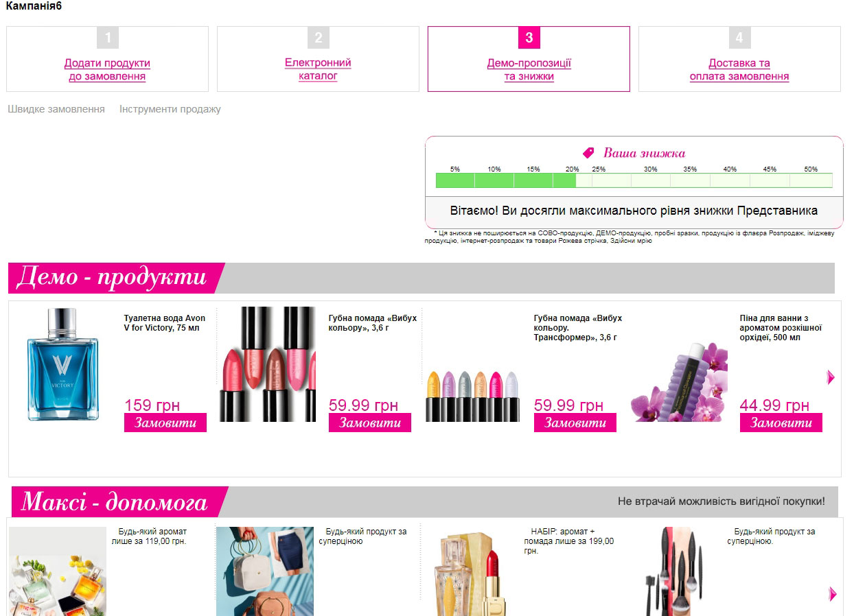Viewport: 854px width, 616px height.
Task: Open Швидке замовлення link
Action: [x=56, y=109]
